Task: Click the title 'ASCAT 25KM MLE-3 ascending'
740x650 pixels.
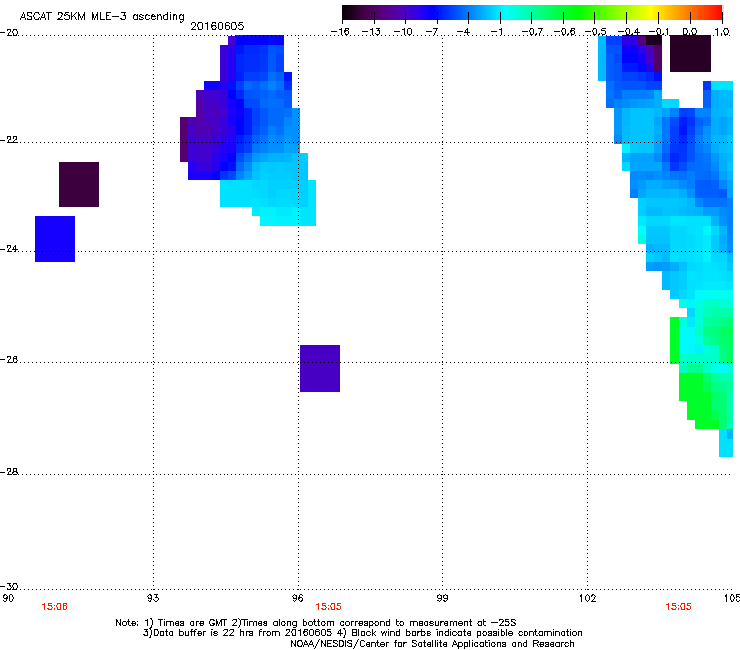Action: click(102, 17)
